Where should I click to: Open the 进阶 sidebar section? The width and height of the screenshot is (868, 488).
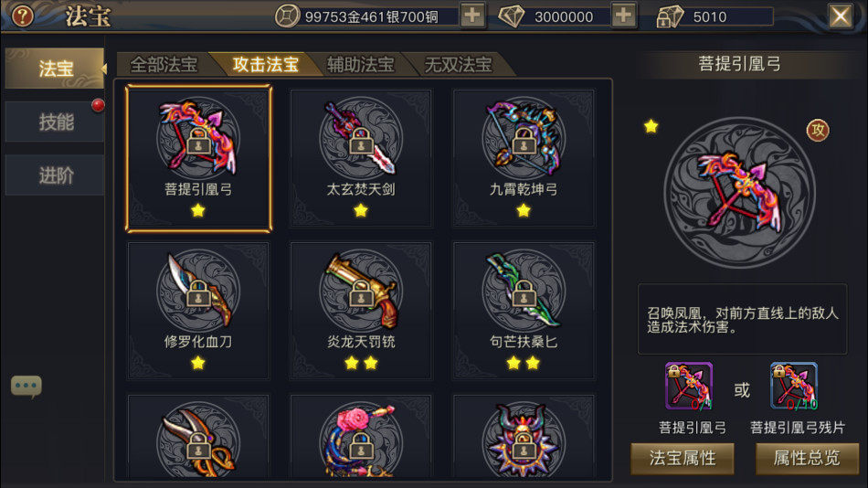(x=55, y=175)
